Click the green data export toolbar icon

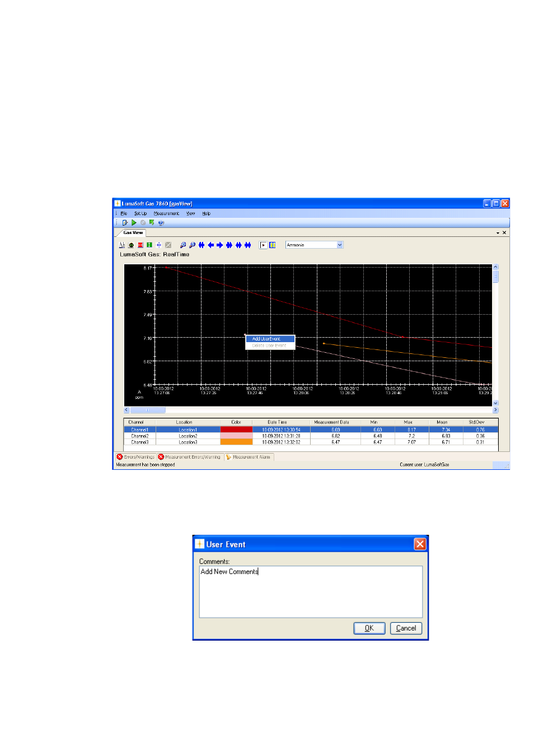[151, 222]
